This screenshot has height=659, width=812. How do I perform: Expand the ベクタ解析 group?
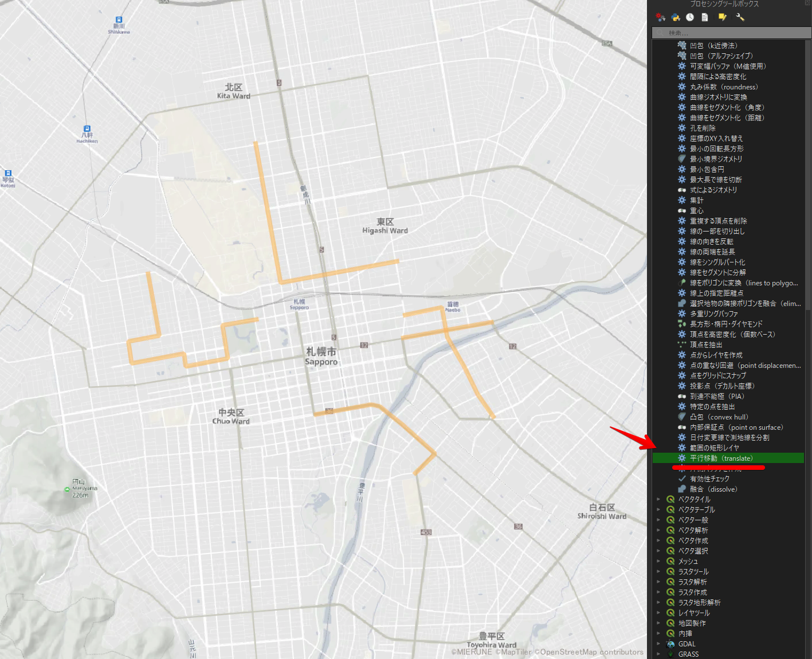[658, 531]
